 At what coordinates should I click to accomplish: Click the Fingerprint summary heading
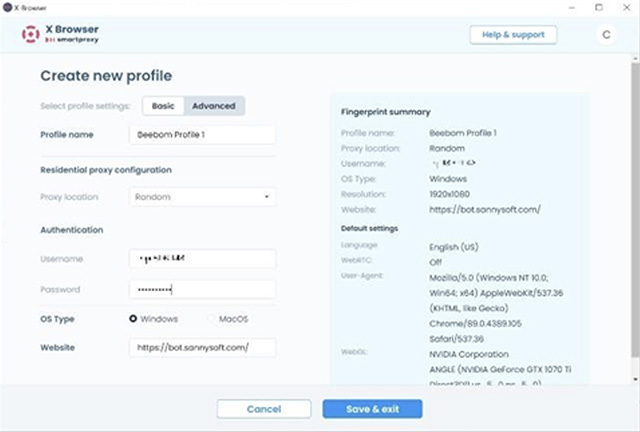385,112
